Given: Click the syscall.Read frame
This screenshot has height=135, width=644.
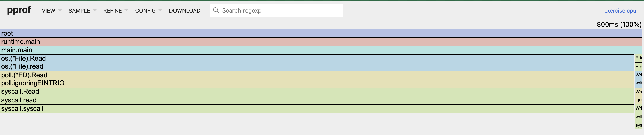Looking at the screenshot, I should (x=317, y=92).
